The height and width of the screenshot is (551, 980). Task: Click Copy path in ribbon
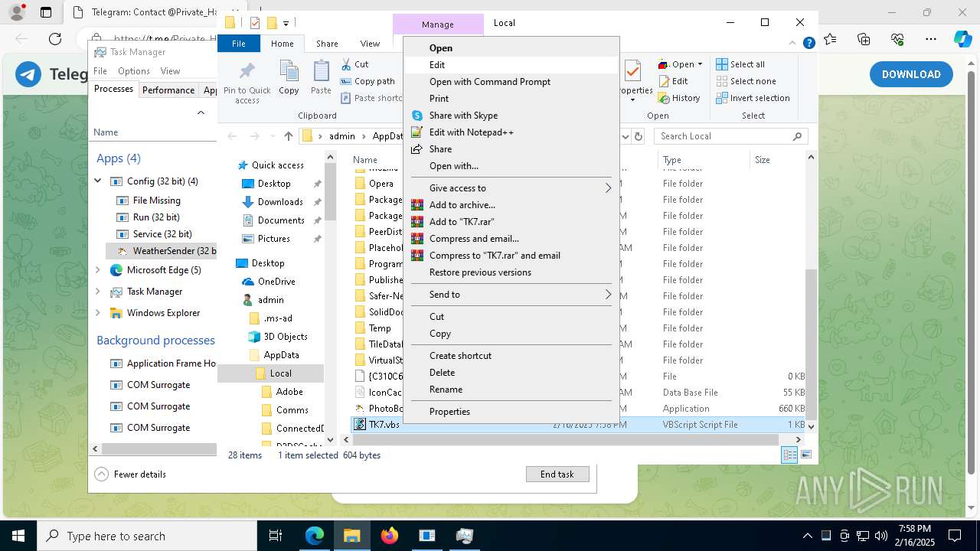(x=367, y=81)
